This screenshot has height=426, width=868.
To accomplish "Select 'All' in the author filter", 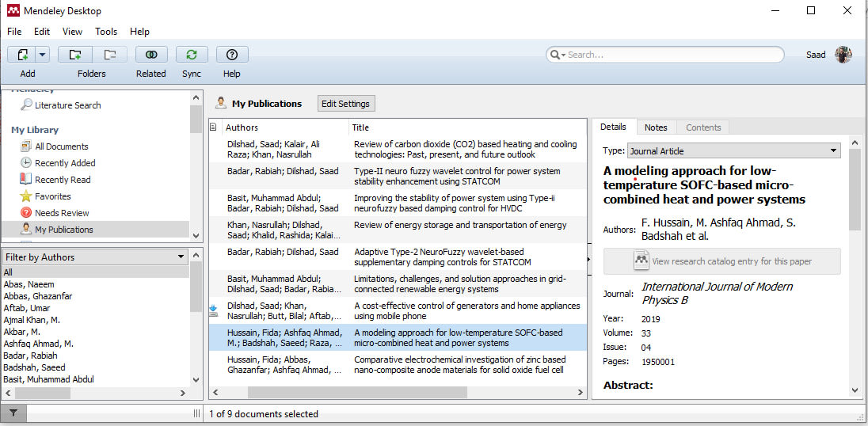I will pyautogui.click(x=95, y=272).
